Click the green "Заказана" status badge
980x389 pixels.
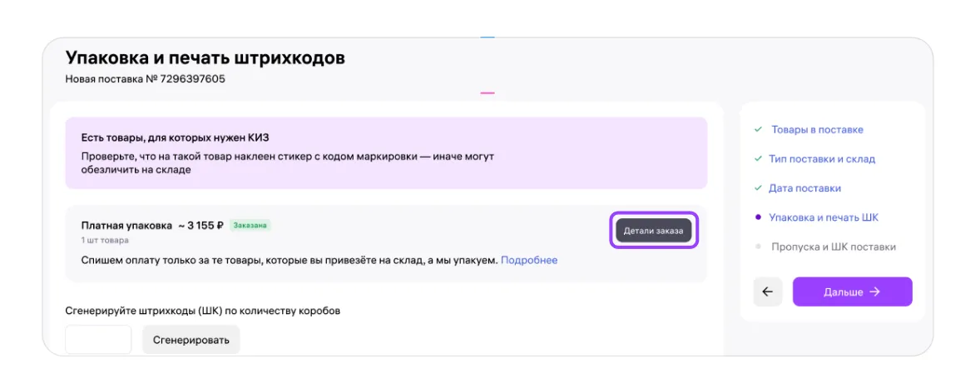coord(250,225)
